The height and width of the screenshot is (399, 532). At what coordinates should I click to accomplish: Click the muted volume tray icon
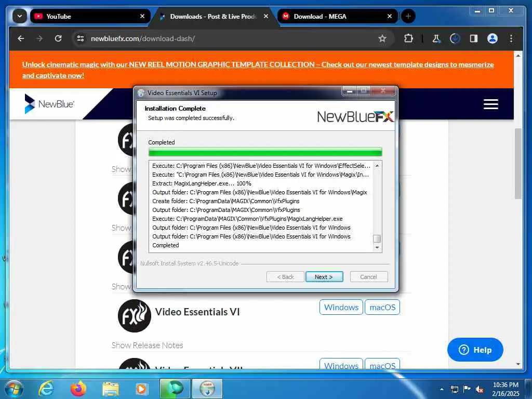coord(480,389)
